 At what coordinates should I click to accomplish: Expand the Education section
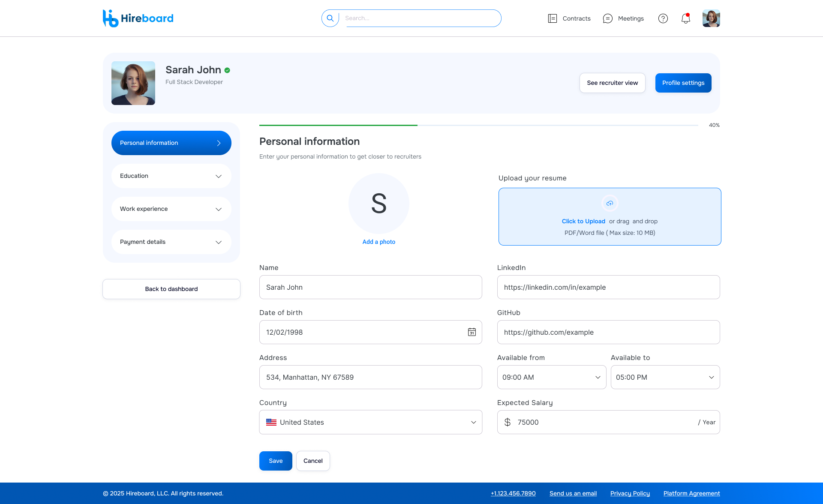point(171,176)
